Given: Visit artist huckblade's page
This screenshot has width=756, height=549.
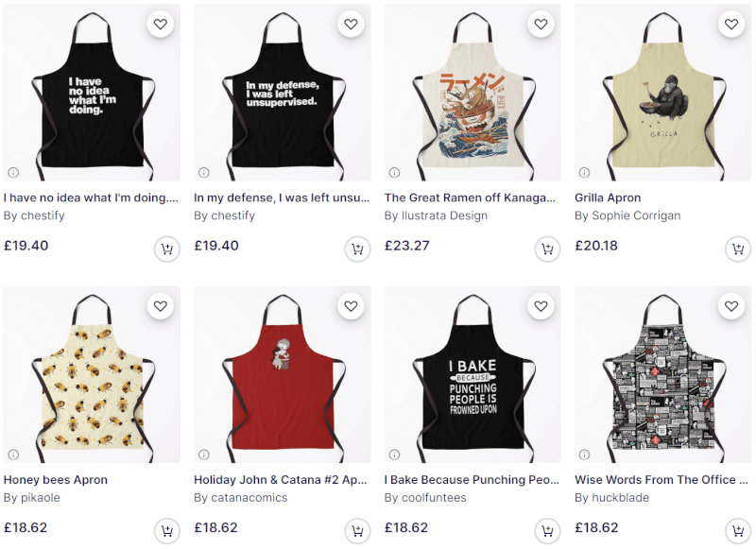Looking at the screenshot, I should (611, 497).
